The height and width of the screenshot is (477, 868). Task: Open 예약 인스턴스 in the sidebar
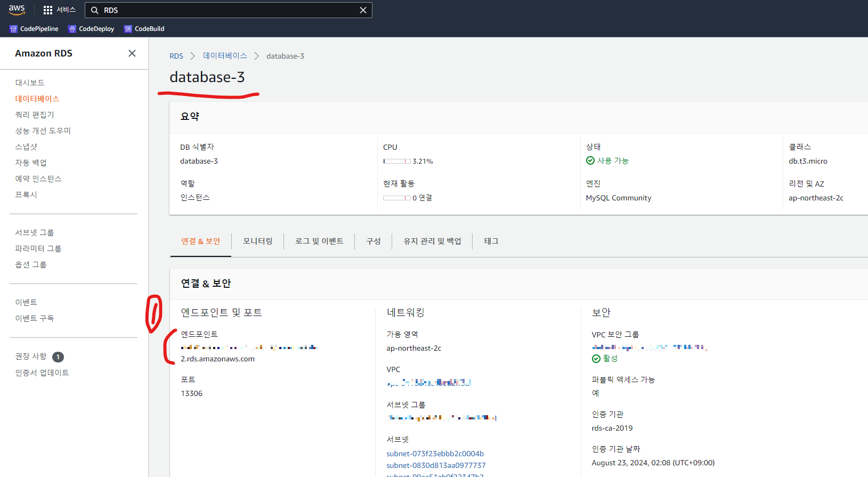pos(38,179)
